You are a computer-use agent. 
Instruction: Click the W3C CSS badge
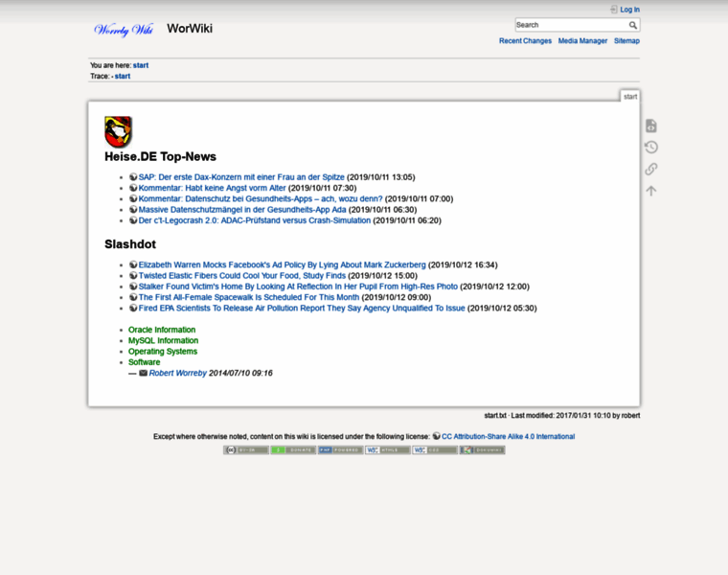click(x=435, y=450)
